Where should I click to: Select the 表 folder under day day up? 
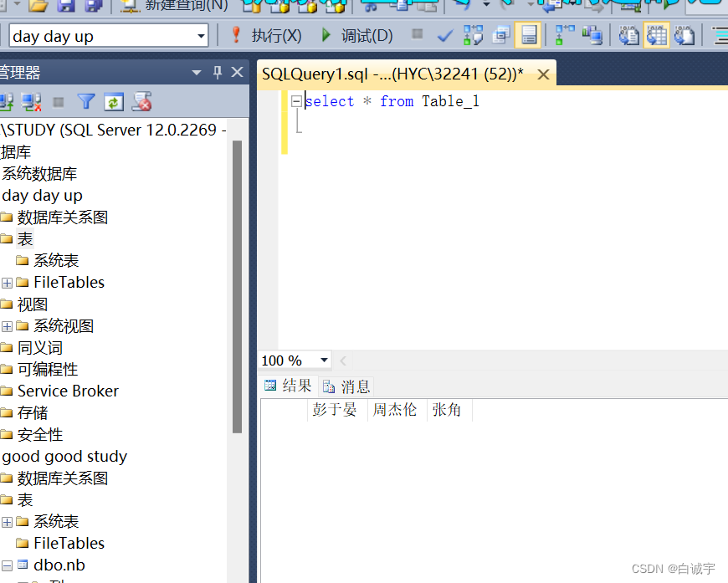click(x=25, y=238)
